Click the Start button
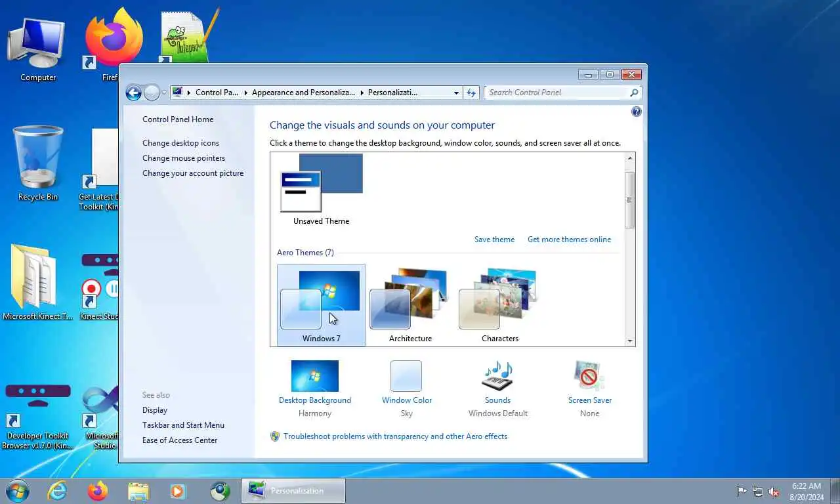 (x=16, y=491)
